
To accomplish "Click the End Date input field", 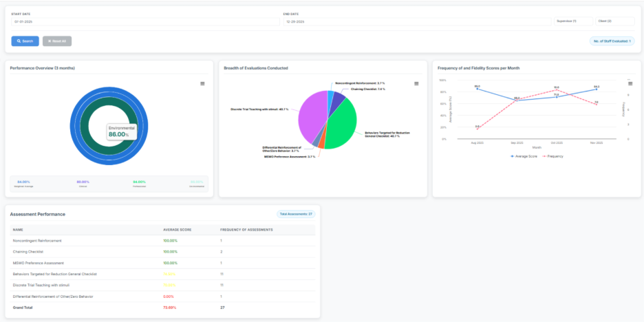I will 417,21.
